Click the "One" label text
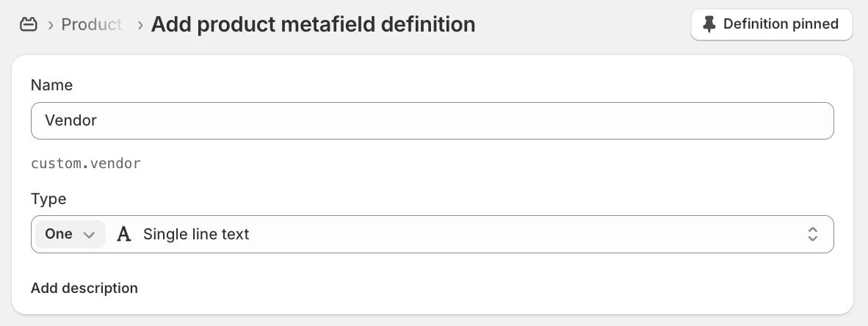The width and height of the screenshot is (868, 326). 59,234
